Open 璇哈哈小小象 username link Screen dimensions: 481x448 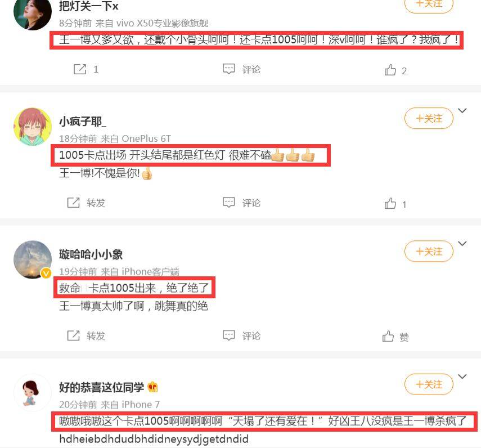(91, 254)
